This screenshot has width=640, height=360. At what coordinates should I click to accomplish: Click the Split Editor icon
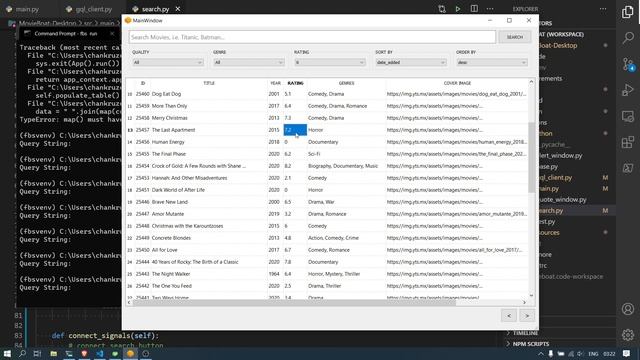(474, 9)
